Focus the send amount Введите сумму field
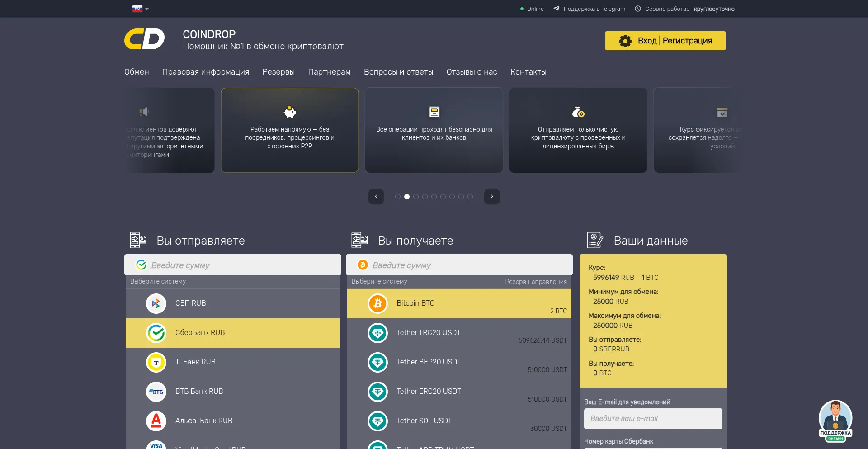Viewport: 868px width, 449px height. [x=233, y=265]
